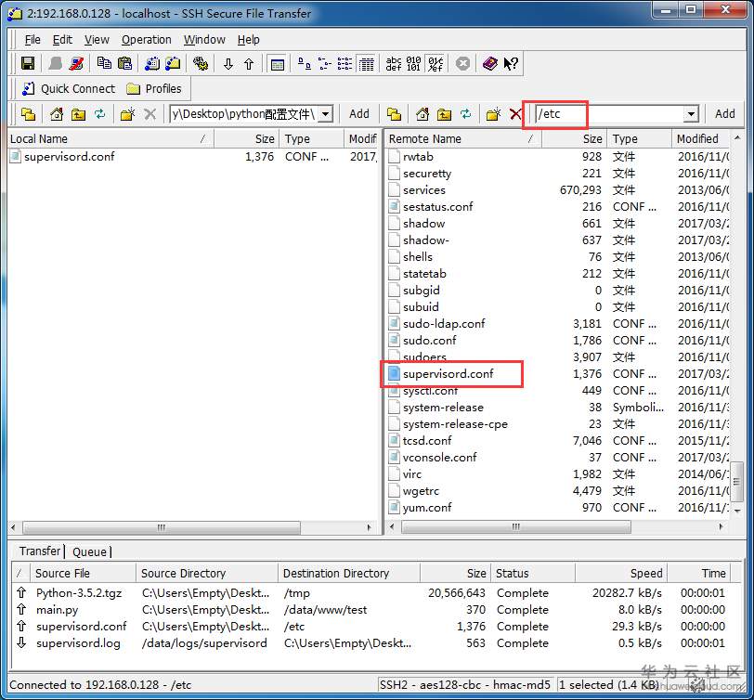This screenshot has height=700, width=754.
Task: Open the Operation menu
Action: (146, 39)
